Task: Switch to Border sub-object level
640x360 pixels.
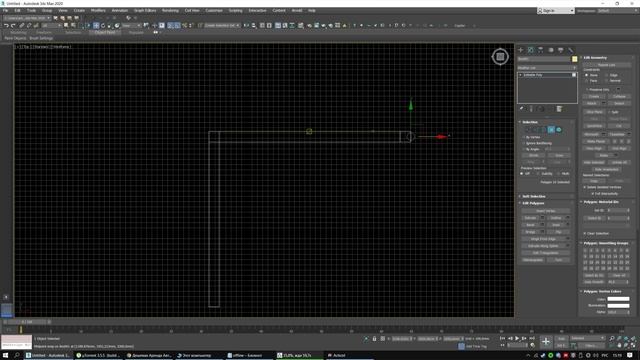Action: (x=544, y=130)
